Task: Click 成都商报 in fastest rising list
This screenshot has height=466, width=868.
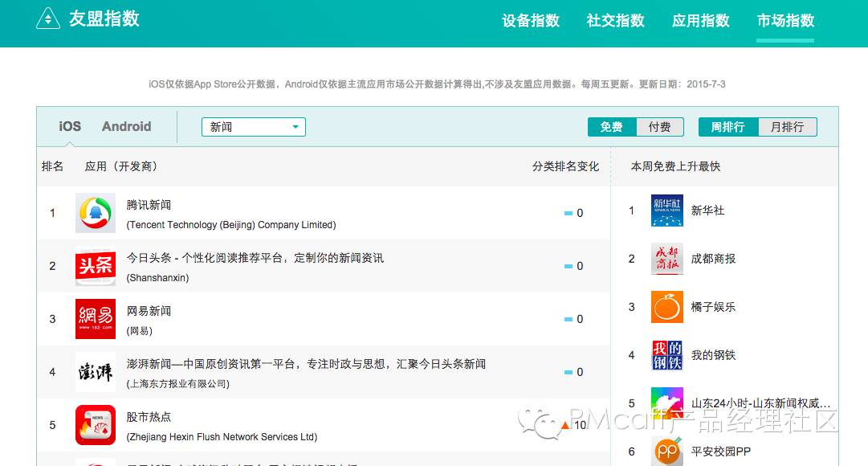Action: pos(713,259)
